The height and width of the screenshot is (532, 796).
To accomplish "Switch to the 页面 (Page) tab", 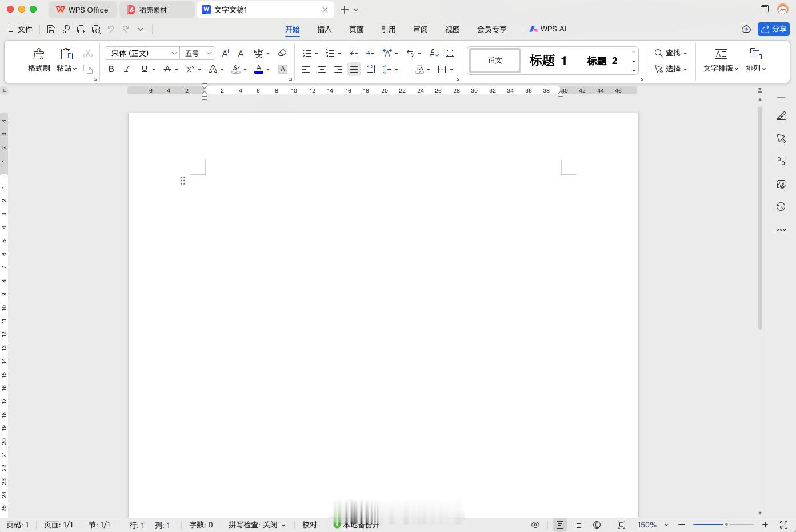I will (357, 29).
